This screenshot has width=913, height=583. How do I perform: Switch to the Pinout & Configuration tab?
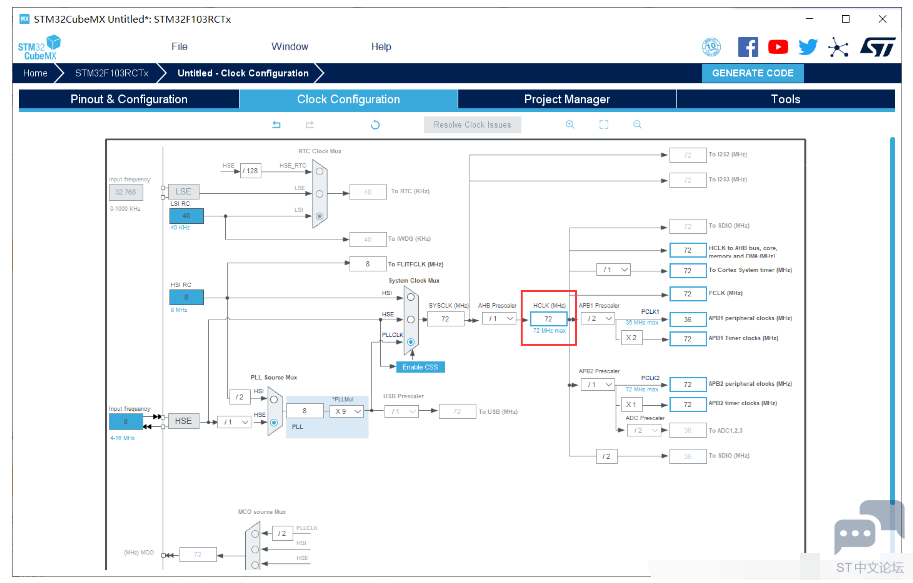click(x=129, y=99)
